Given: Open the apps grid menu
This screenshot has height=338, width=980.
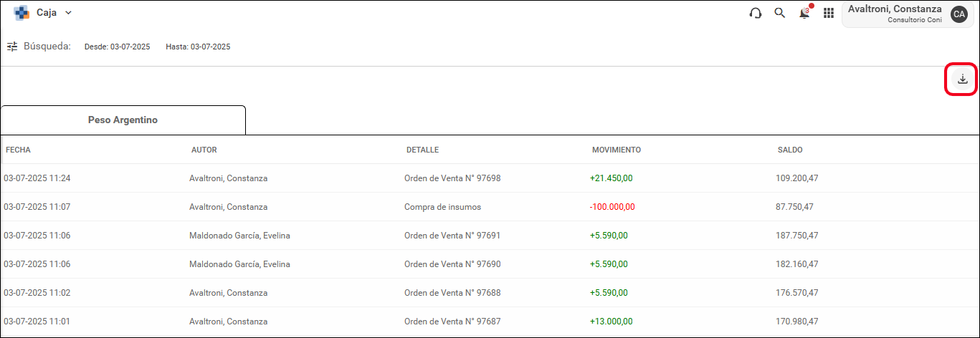Looking at the screenshot, I should coord(829,13).
